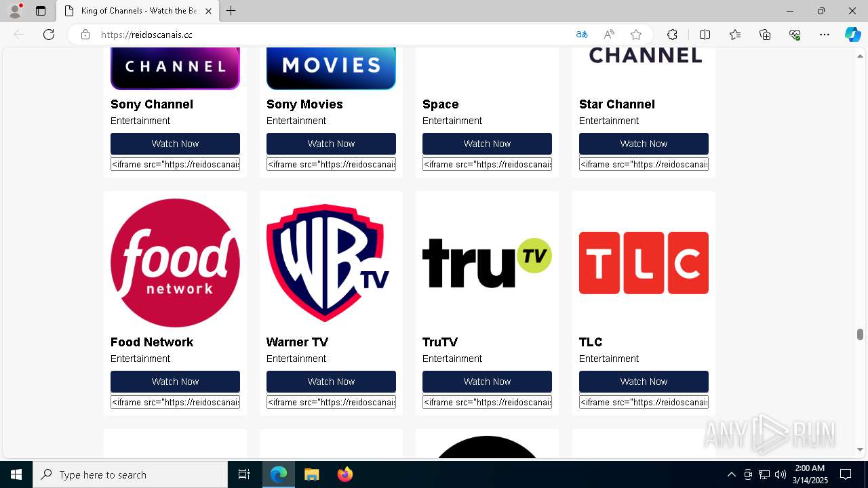Click the page scrollbar thumb
Viewport: 868px width, 488px height.
[x=860, y=334]
